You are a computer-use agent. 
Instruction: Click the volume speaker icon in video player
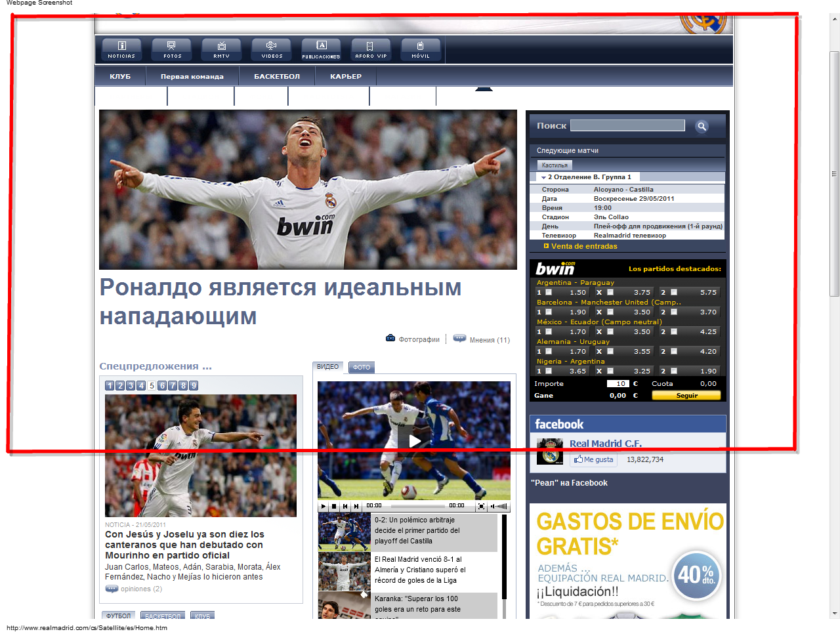(493, 506)
